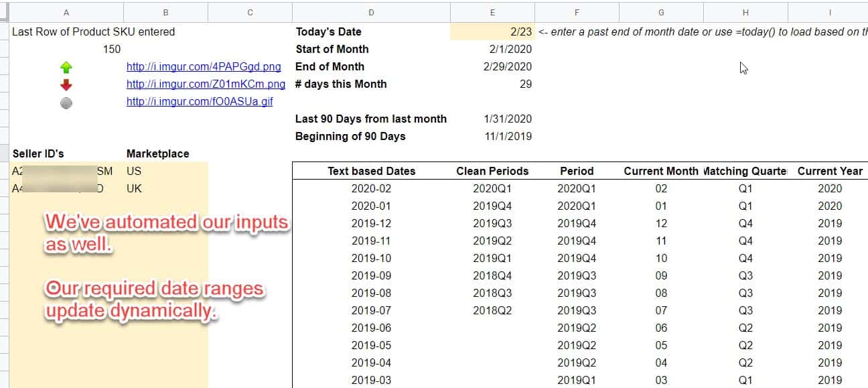Select the UK Marketplace cell
This screenshot has width=868, height=388.
click(134, 188)
